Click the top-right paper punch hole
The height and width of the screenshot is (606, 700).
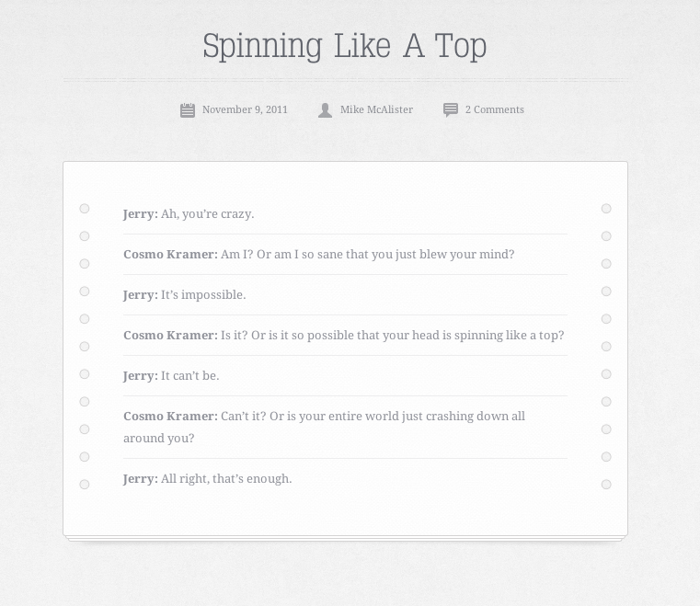(x=606, y=209)
